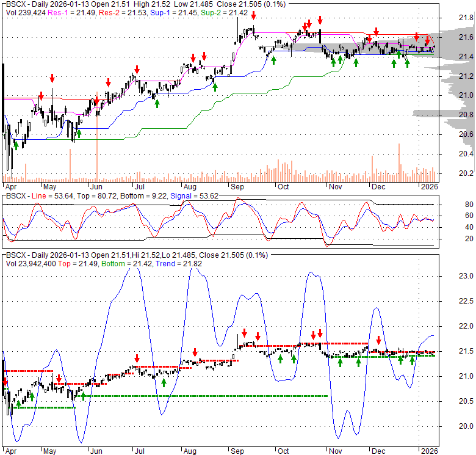
Task: Click the Sup-2 = 21.42 legend label
Action: point(215,12)
